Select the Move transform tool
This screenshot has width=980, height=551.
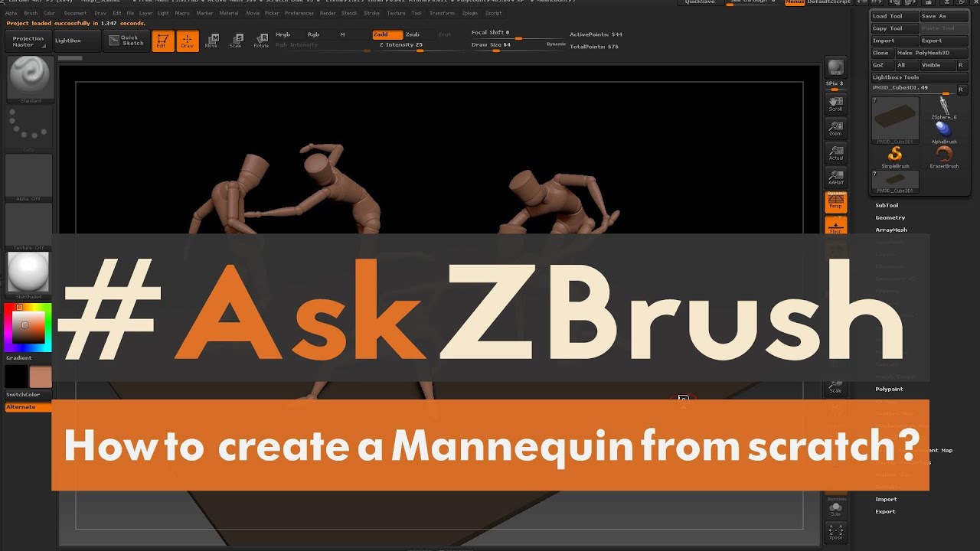pos(211,41)
